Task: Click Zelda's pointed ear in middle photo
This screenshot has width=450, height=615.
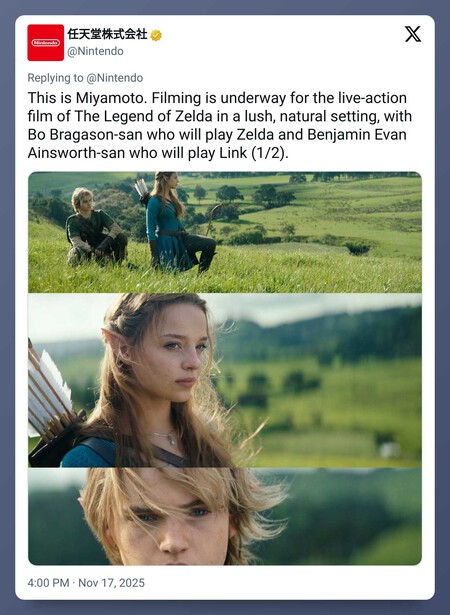Action: (115, 341)
